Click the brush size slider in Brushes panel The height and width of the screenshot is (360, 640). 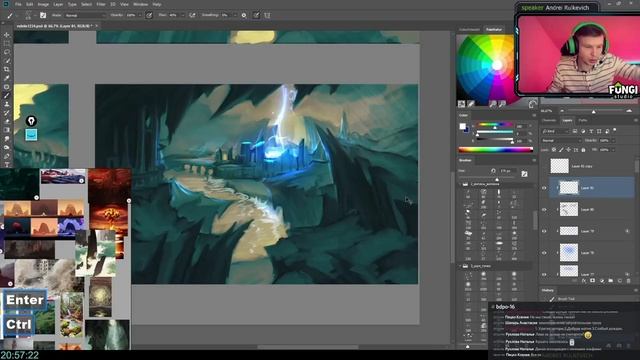tap(496, 179)
